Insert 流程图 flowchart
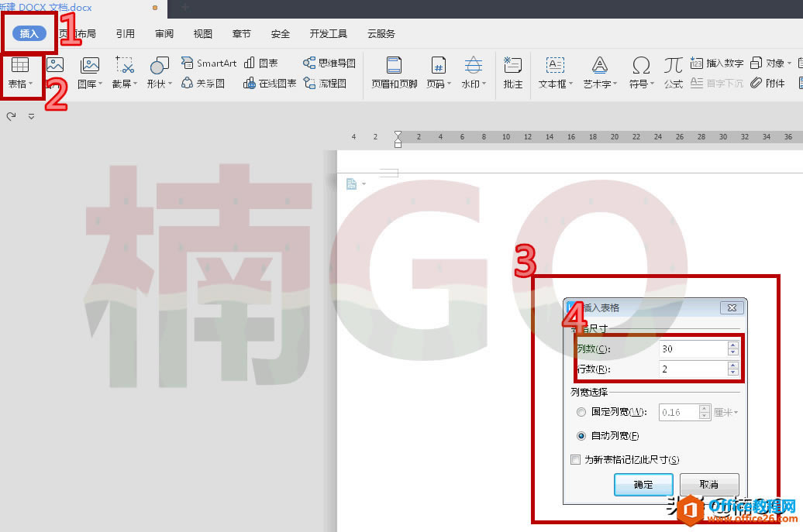The width and height of the screenshot is (803, 532). click(x=325, y=83)
